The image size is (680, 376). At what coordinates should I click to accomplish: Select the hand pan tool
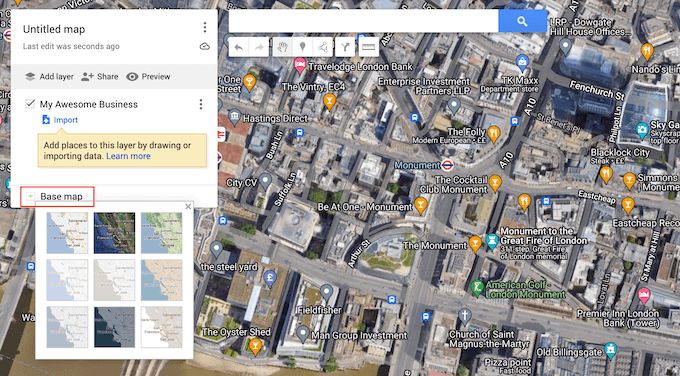283,47
